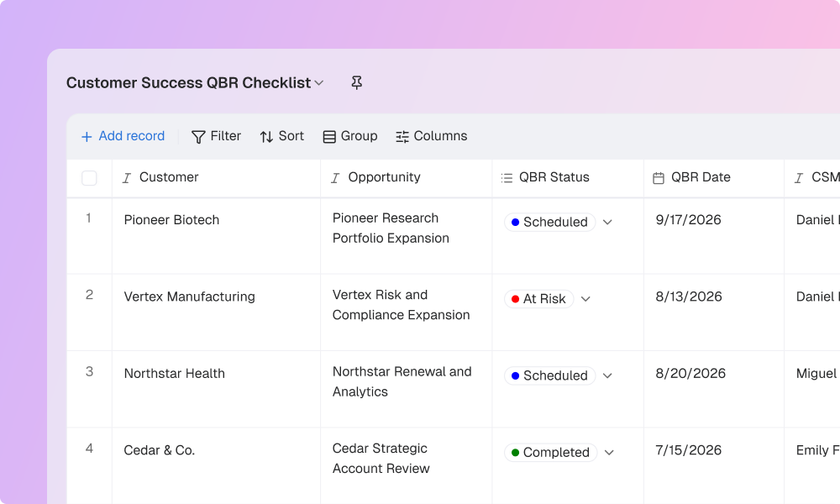
Task: Click the text-type icon in CSM header
Action: [798, 178]
